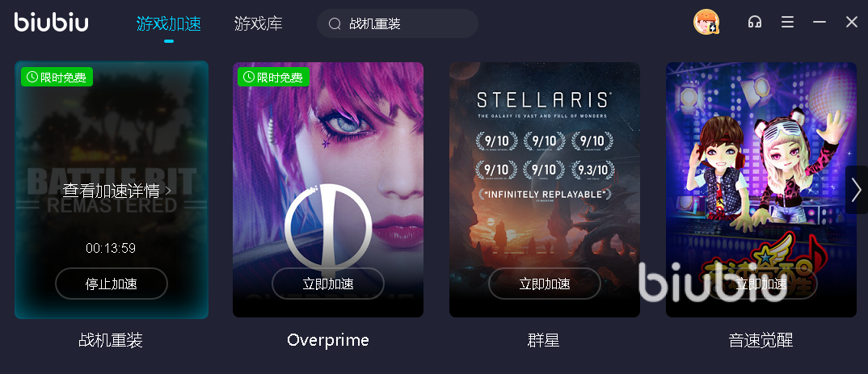Click the search magnifier icon
This screenshot has width=868, height=374.
(x=335, y=23)
